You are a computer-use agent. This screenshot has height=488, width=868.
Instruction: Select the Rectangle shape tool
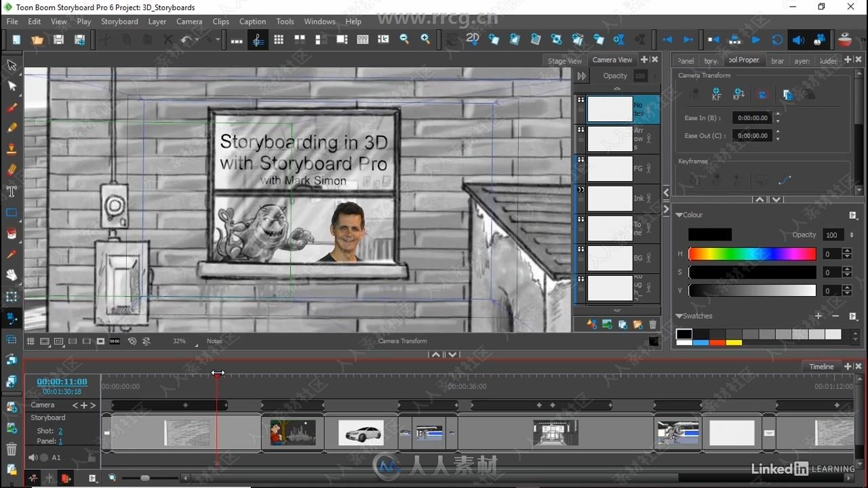12,212
